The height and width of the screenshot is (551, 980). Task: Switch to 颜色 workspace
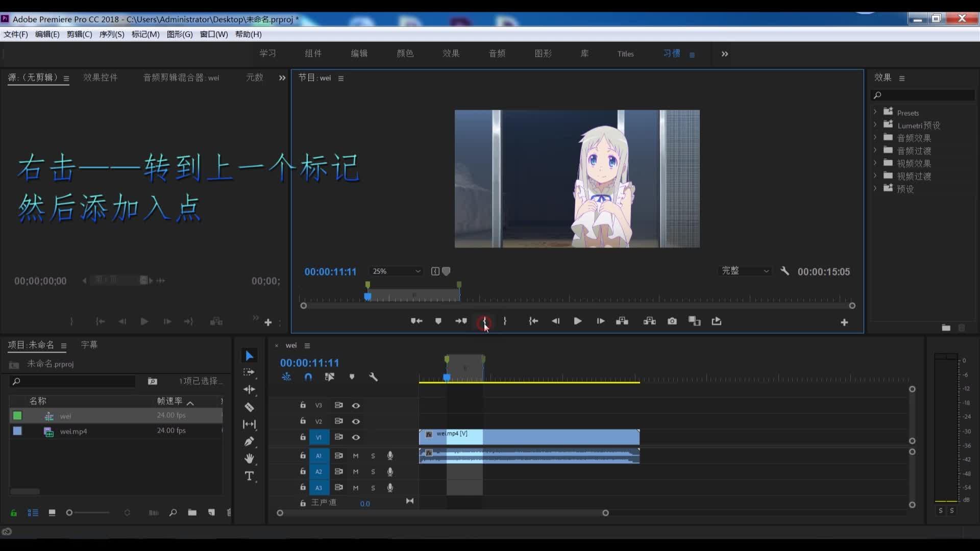tap(405, 54)
